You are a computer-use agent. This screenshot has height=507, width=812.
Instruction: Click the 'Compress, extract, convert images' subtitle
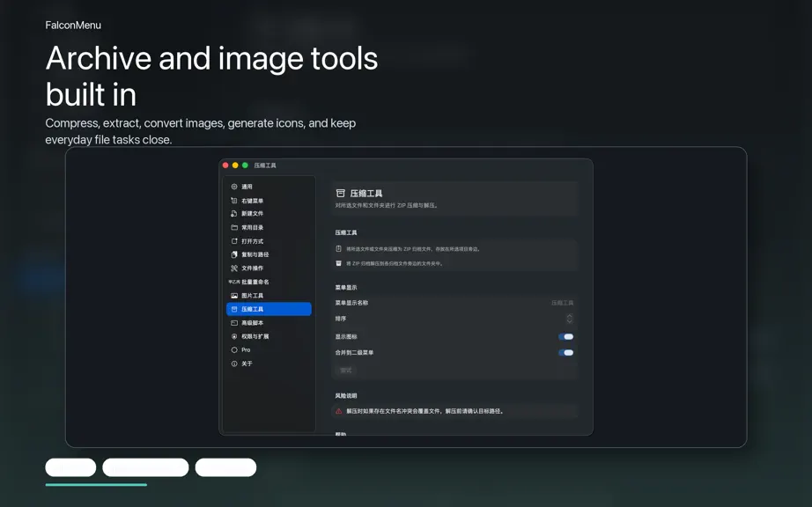[201, 131]
